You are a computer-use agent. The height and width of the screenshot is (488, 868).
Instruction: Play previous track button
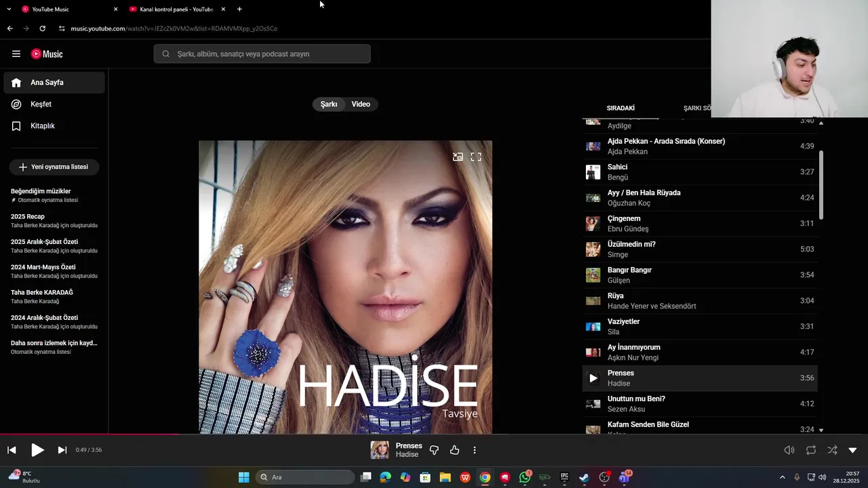click(x=12, y=450)
